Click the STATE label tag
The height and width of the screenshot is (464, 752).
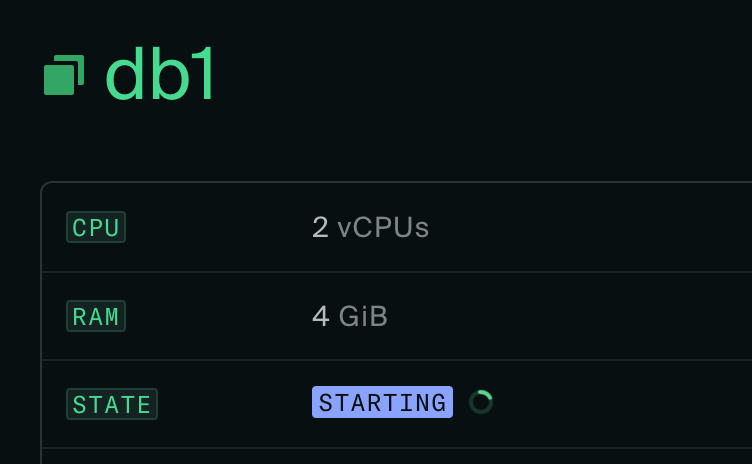[x=112, y=404]
